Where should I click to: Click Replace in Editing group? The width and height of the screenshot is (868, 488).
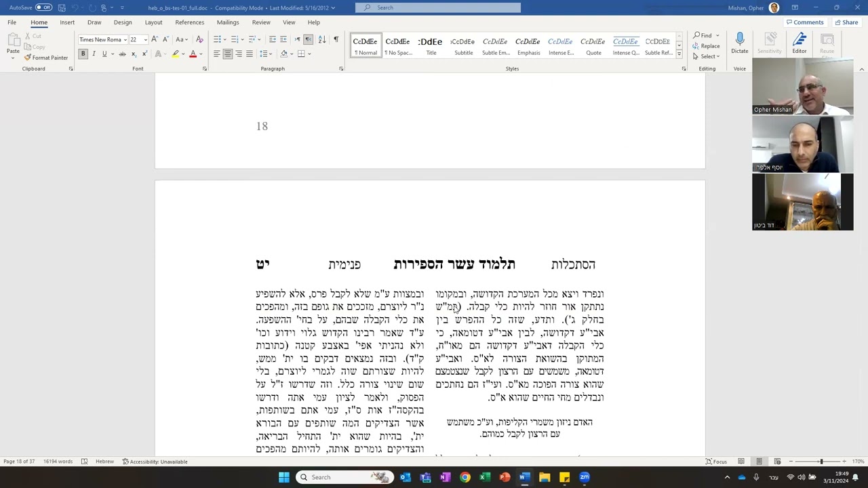click(706, 46)
